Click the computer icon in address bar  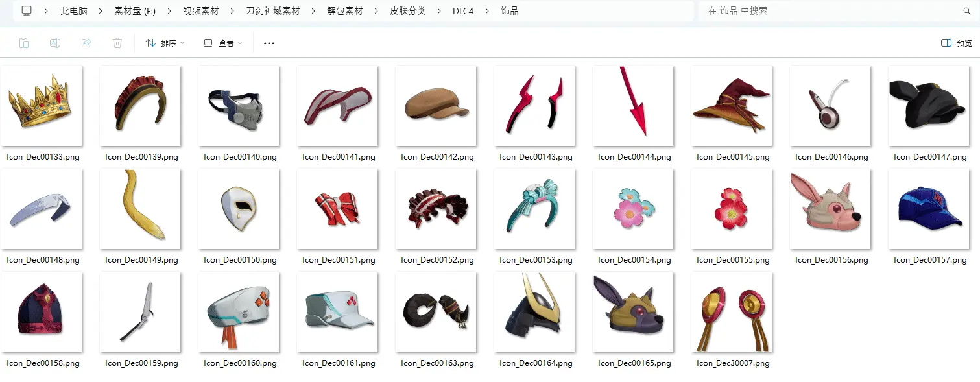(27, 11)
